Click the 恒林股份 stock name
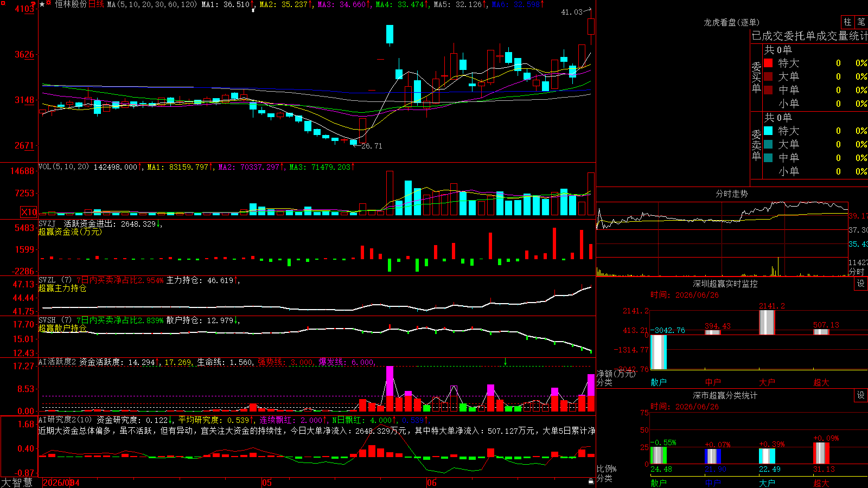The width and height of the screenshot is (868, 488). (71, 4)
